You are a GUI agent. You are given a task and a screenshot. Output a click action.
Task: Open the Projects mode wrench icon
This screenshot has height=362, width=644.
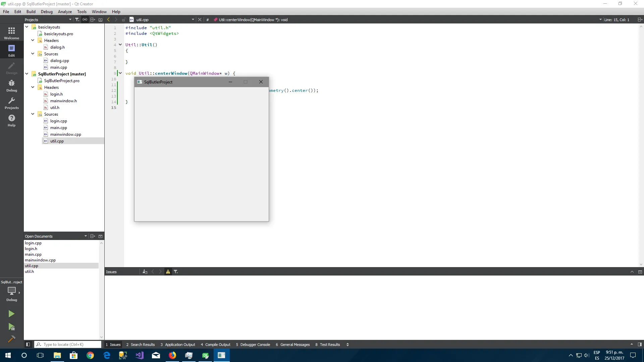point(11,103)
